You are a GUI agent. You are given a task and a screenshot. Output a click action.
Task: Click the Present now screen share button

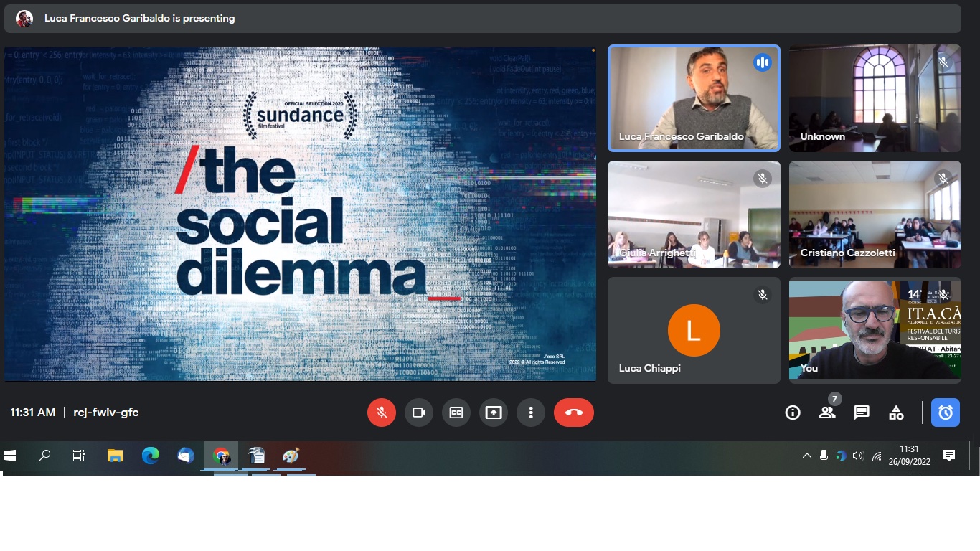pos(494,413)
